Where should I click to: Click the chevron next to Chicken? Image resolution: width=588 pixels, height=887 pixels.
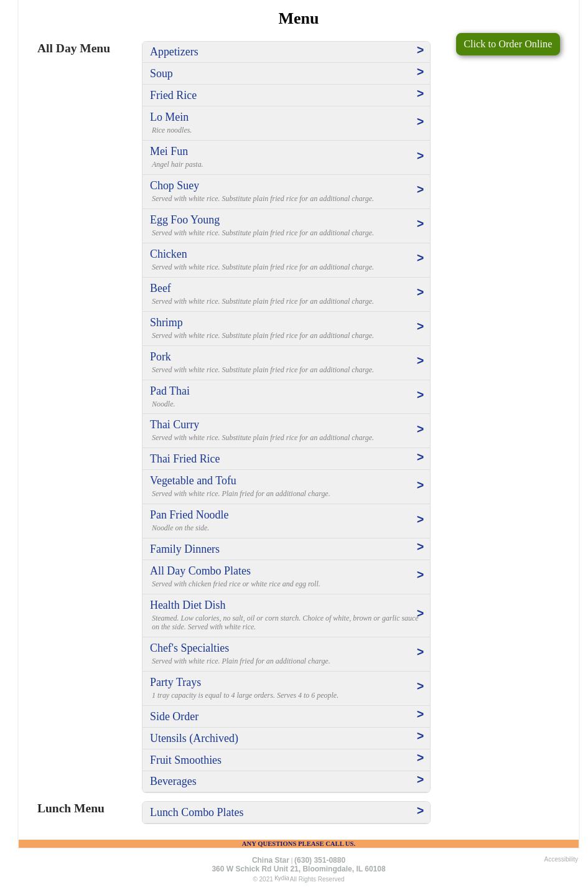[419, 258]
